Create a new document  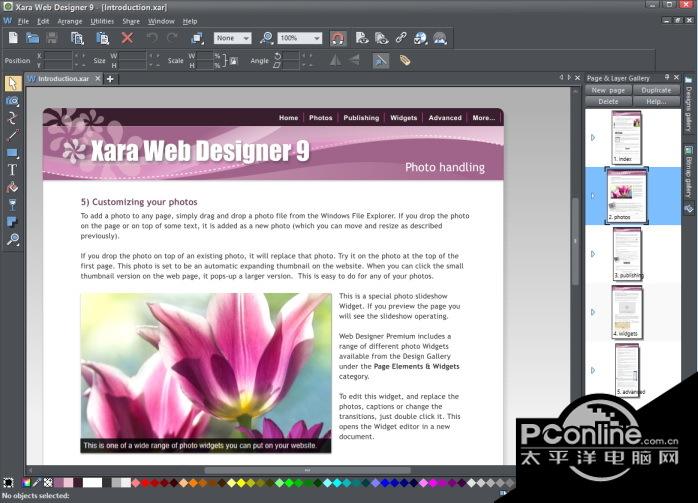click(x=13, y=38)
